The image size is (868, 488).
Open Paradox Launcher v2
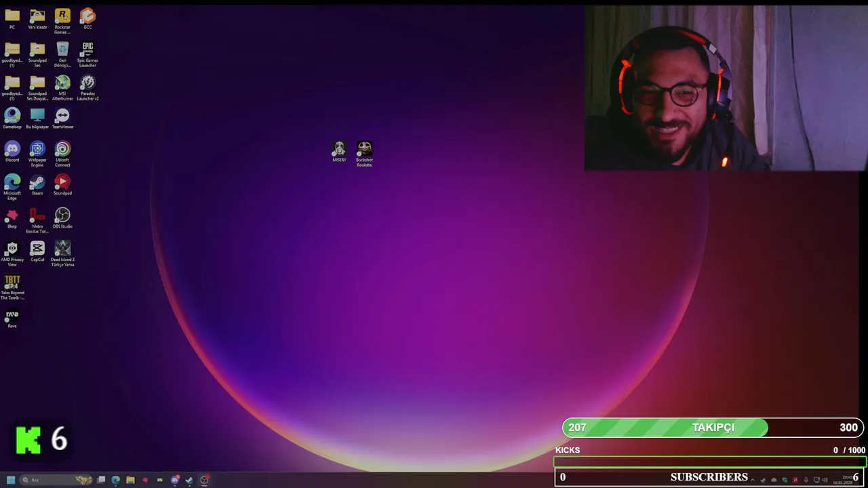click(87, 88)
